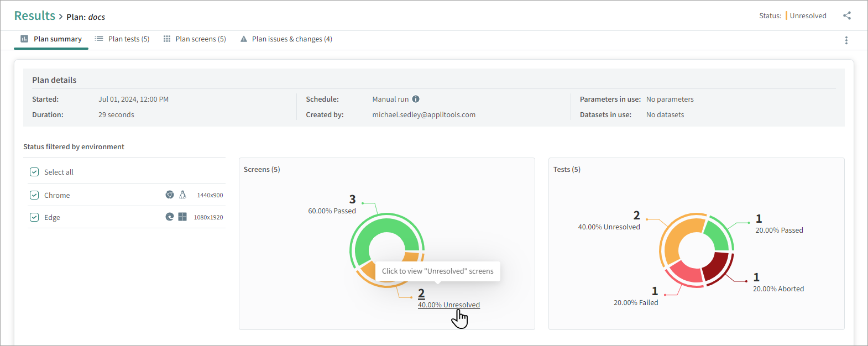Screen dimensions: 868x346
Task: Switch to the Plan tests (5) tab
Action: [122, 39]
